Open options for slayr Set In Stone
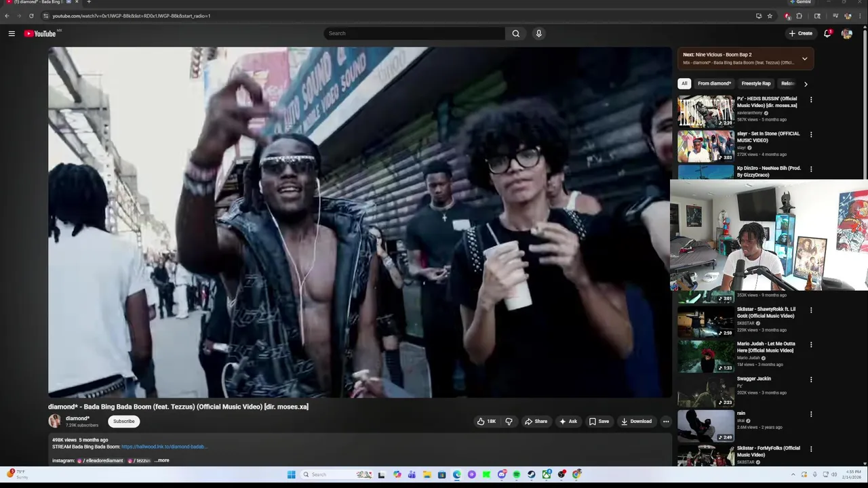The height and width of the screenshot is (488, 868). coord(811,134)
